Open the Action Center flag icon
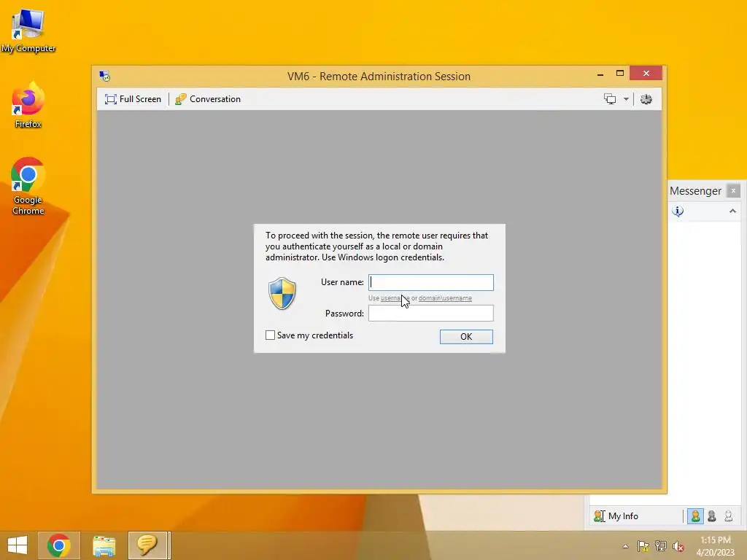Image resolution: width=747 pixels, height=560 pixels. 643,546
